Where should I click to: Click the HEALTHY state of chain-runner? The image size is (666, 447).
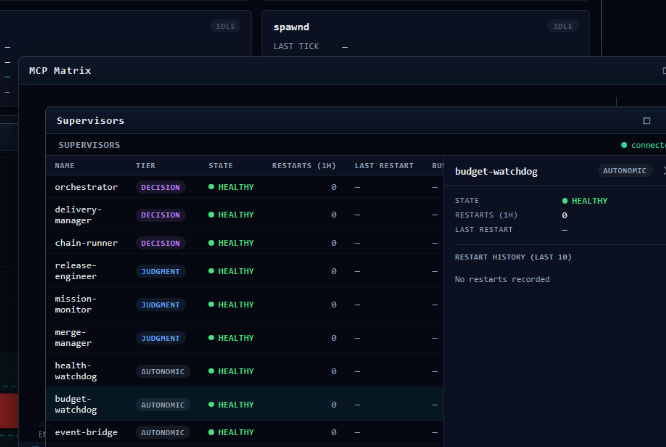point(231,243)
